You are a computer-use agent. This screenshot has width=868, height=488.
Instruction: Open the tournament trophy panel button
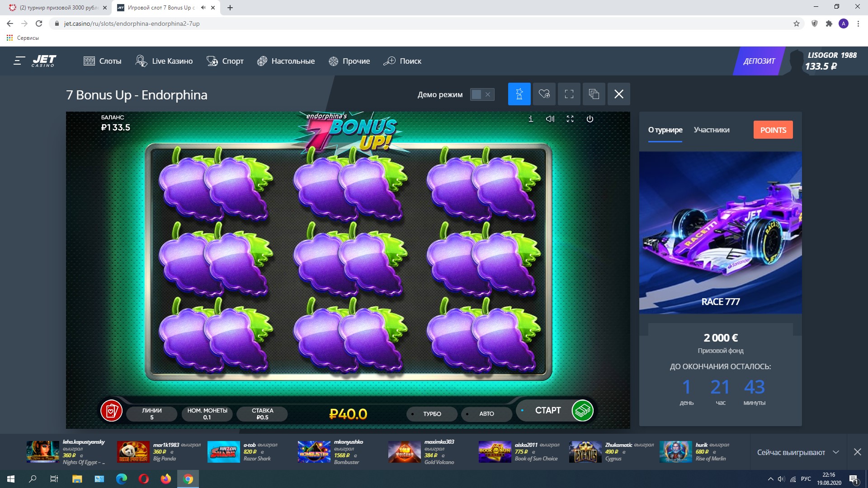pyautogui.click(x=519, y=94)
